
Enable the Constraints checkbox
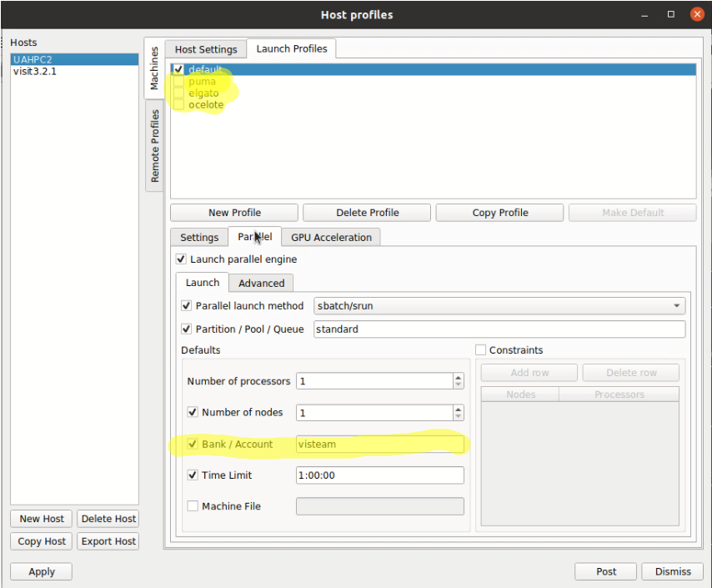(480, 350)
